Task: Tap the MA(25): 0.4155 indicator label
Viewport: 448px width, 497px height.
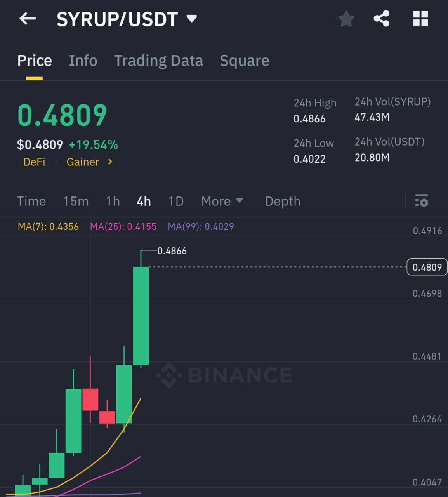Action: [123, 226]
